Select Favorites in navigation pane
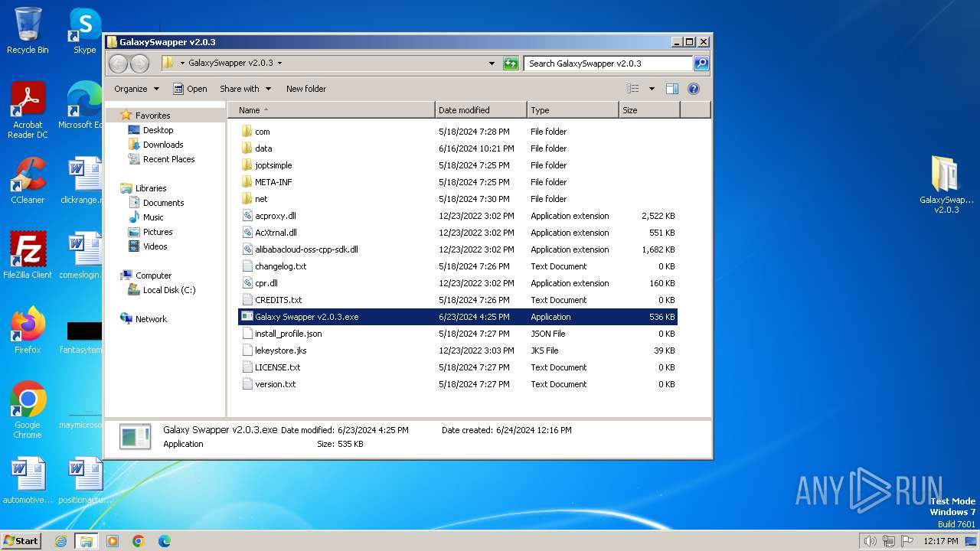This screenshot has width=980, height=551. (x=152, y=116)
